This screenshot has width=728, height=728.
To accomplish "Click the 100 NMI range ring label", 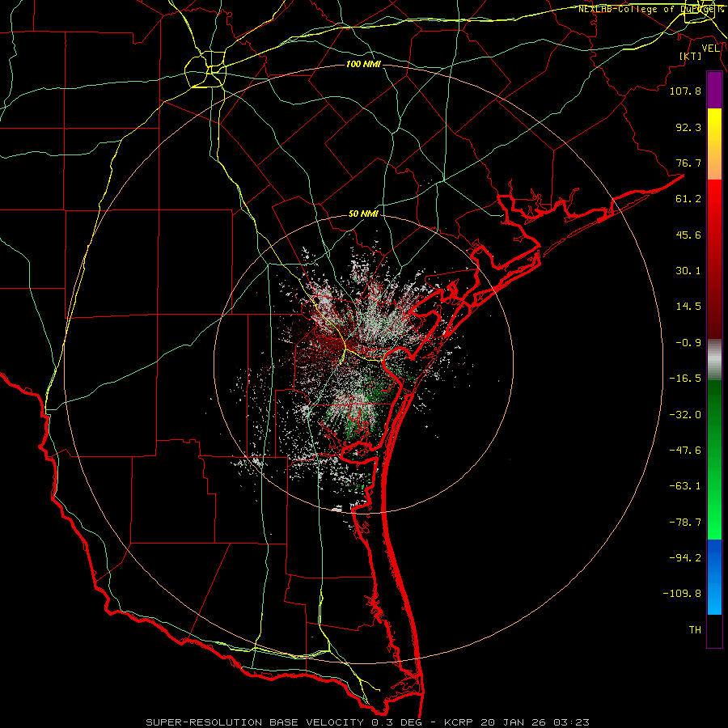I will (363, 64).
